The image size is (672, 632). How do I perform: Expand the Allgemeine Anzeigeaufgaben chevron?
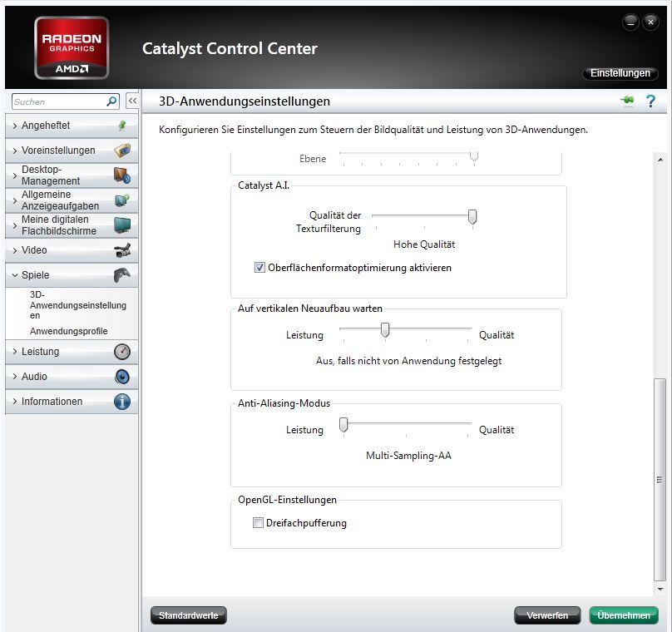coord(15,200)
